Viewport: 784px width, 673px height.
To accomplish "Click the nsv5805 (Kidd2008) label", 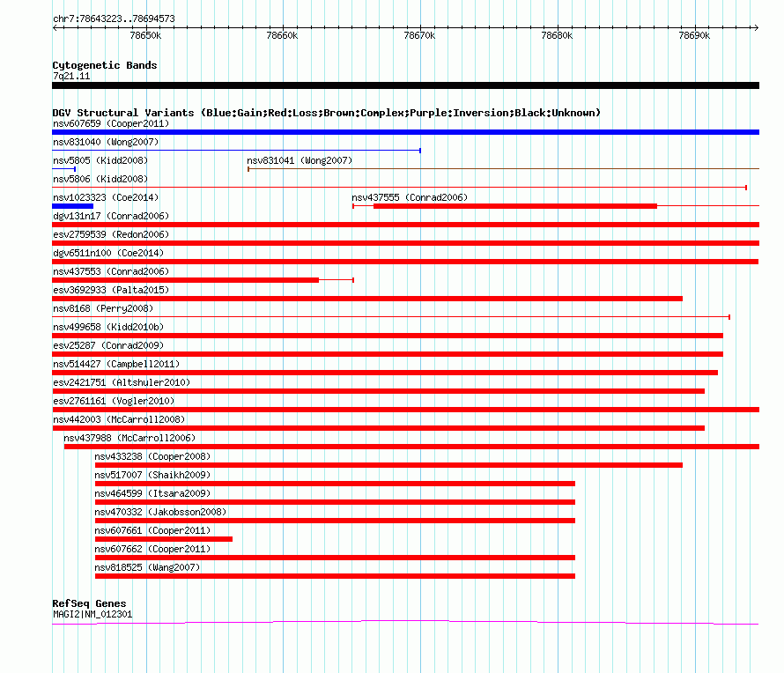I will [100, 160].
